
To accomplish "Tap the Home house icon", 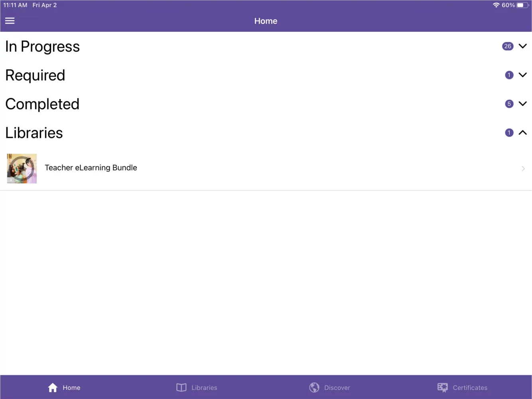I will (x=53, y=387).
